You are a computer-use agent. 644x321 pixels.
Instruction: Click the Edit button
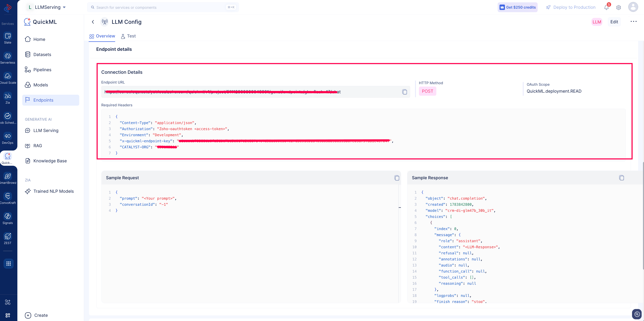pyautogui.click(x=614, y=22)
